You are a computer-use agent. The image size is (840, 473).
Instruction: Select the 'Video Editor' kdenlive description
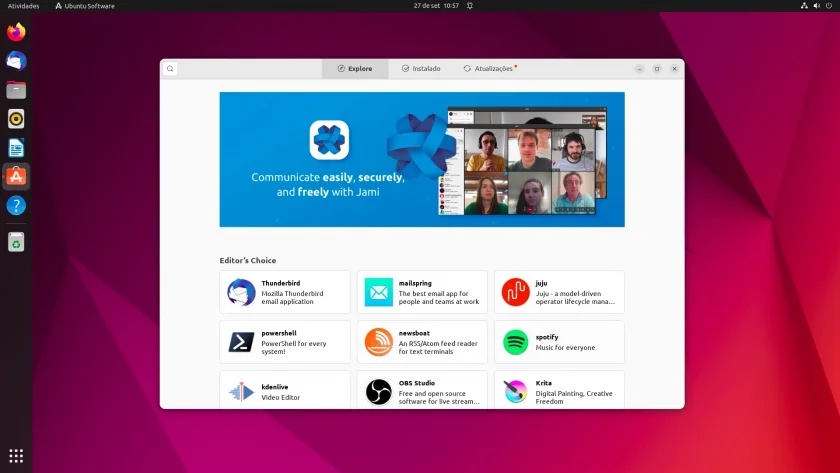coord(281,397)
